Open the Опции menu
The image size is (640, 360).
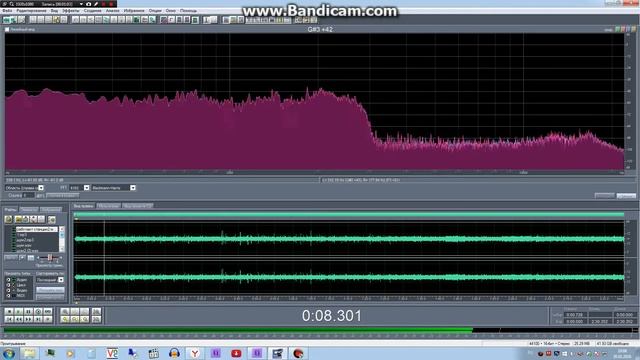[x=155, y=11]
